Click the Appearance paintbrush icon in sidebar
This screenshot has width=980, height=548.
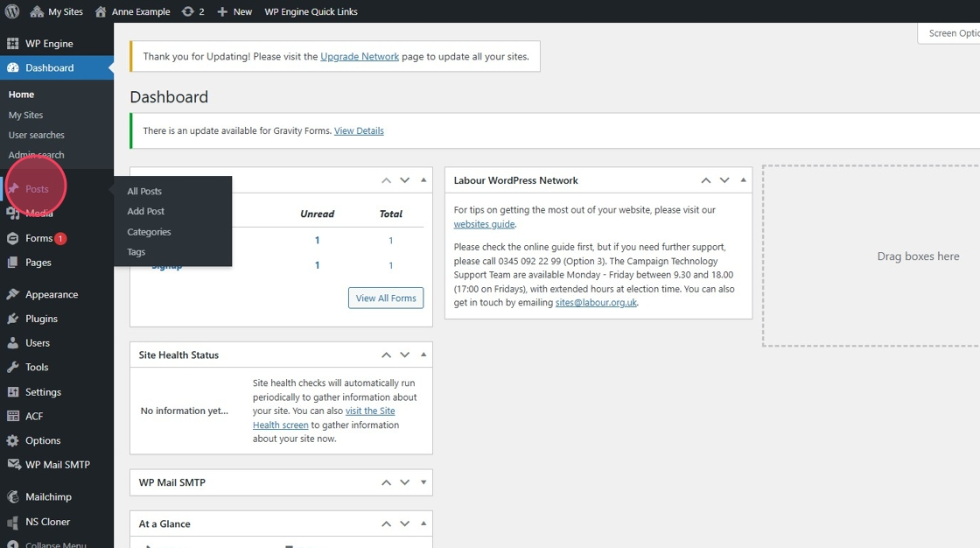click(12, 294)
